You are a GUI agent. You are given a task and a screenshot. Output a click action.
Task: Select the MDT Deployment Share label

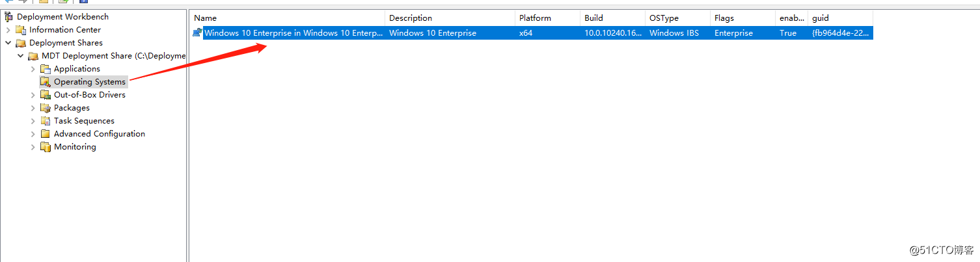pyautogui.click(x=113, y=56)
